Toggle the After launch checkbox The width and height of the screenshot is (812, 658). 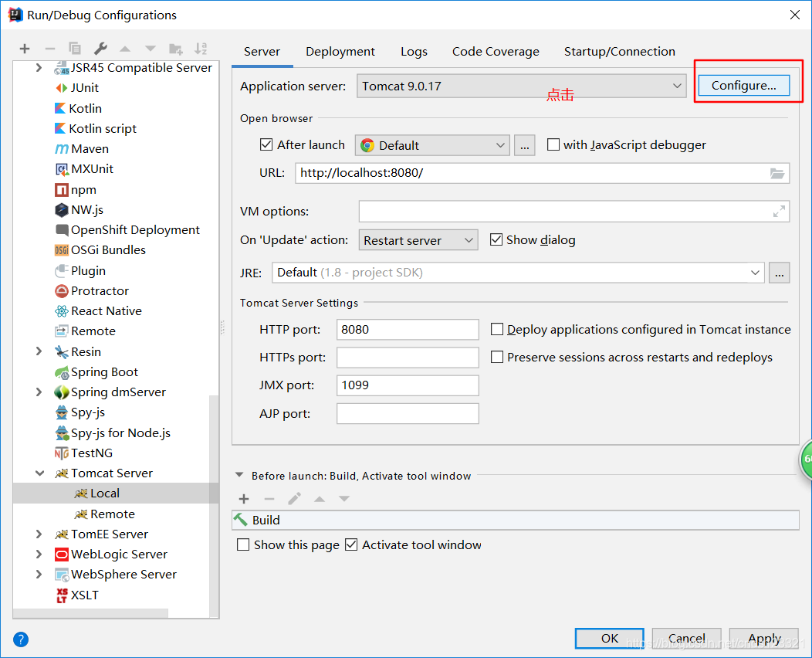266,144
